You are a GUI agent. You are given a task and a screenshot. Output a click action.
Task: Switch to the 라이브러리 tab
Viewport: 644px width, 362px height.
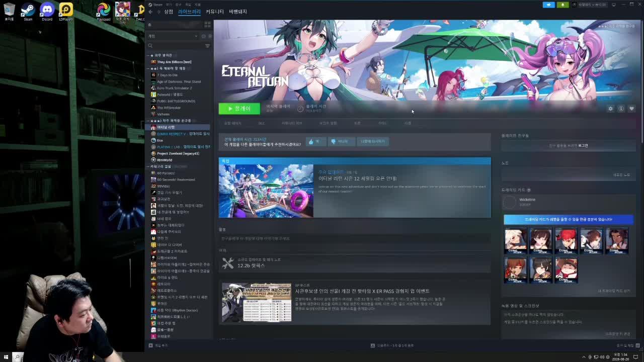coord(189,12)
